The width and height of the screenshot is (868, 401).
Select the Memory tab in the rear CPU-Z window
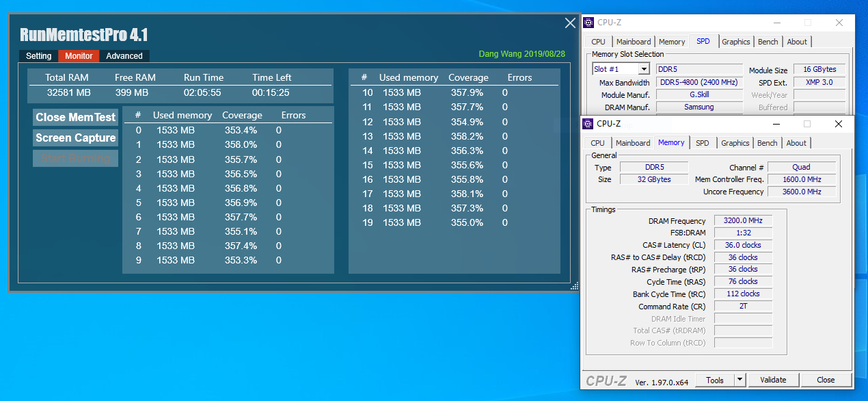pos(672,42)
